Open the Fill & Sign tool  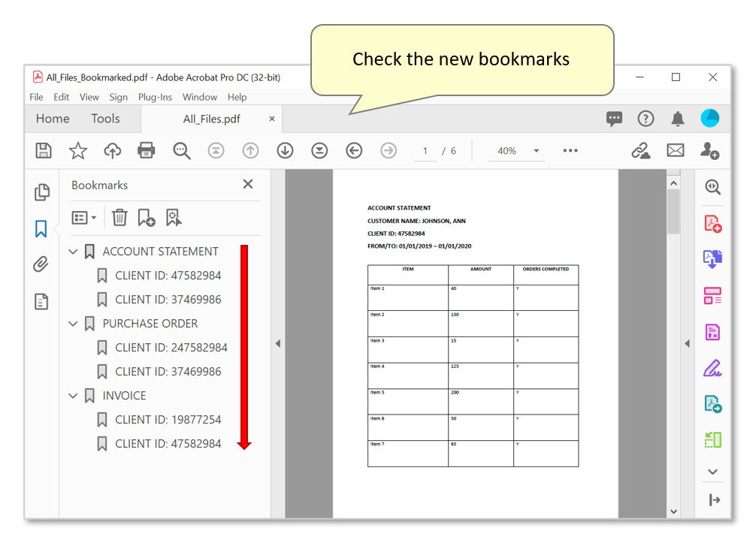coord(712,368)
